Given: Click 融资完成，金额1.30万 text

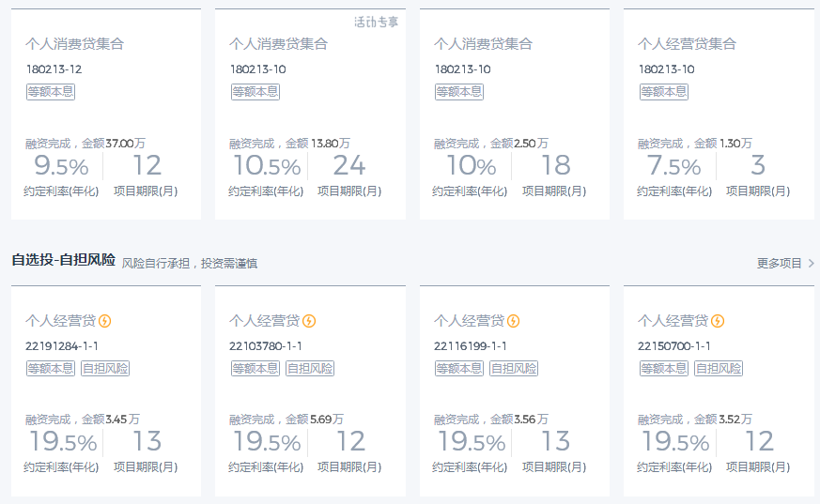Looking at the screenshot, I should (x=695, y=143).
